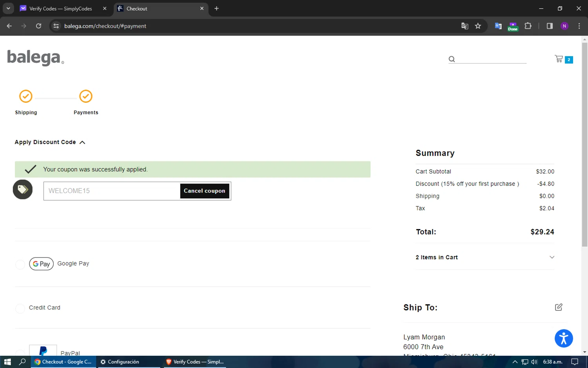Select the Credit Card radio button
Viewport: 588px width, 368px height.
(20, 309)
